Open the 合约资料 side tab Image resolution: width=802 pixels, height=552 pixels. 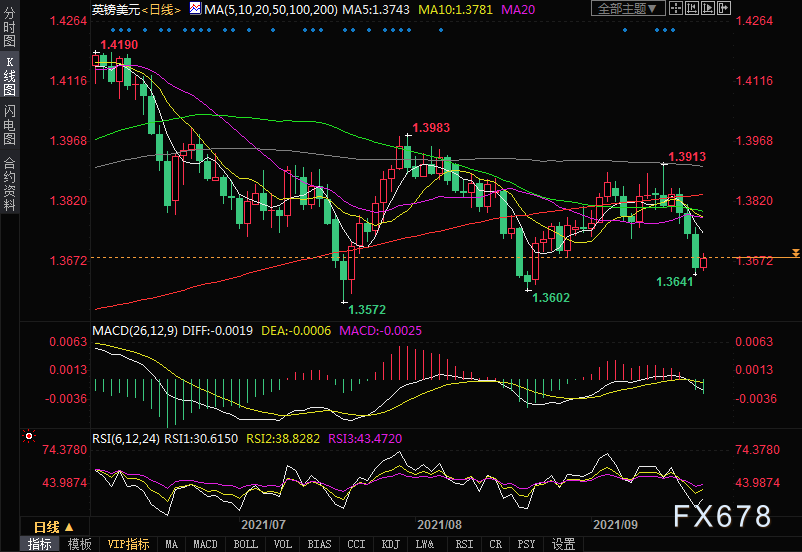click(9, 184)
